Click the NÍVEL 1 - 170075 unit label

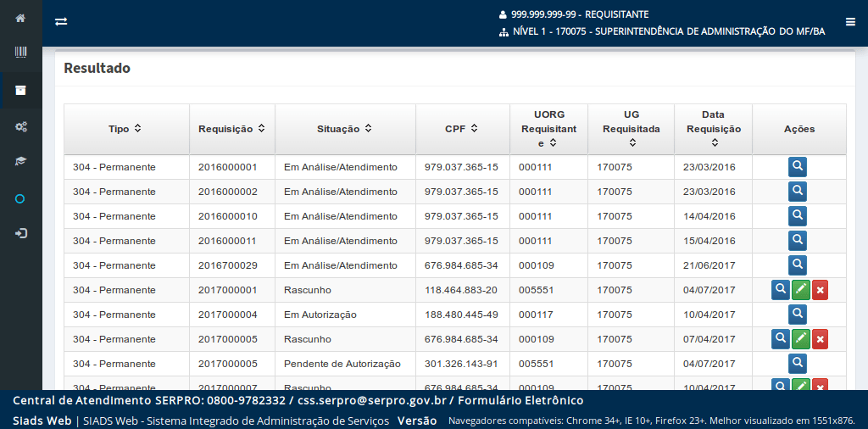tap(670, 31)
